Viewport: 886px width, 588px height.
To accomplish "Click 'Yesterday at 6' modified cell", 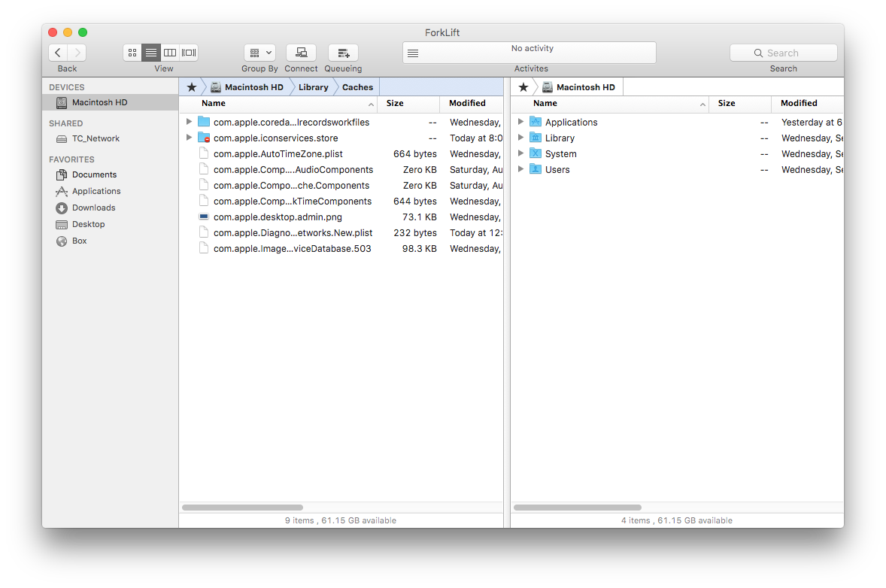I will pyautogui.click(x=812, y=122).
